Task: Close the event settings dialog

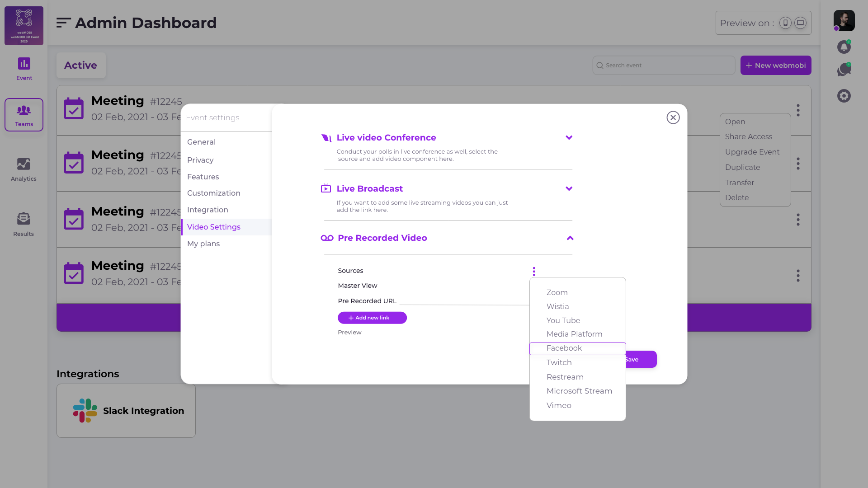Action: point(673,117)
